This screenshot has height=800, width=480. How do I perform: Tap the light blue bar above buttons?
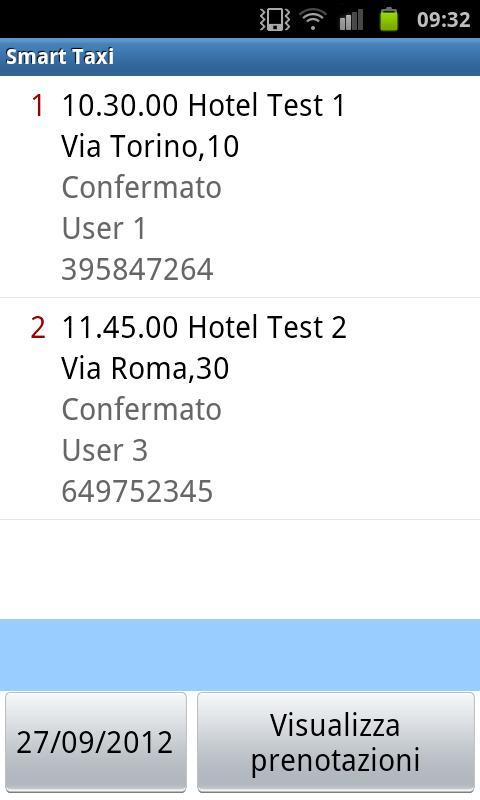[x=240, y=655]
